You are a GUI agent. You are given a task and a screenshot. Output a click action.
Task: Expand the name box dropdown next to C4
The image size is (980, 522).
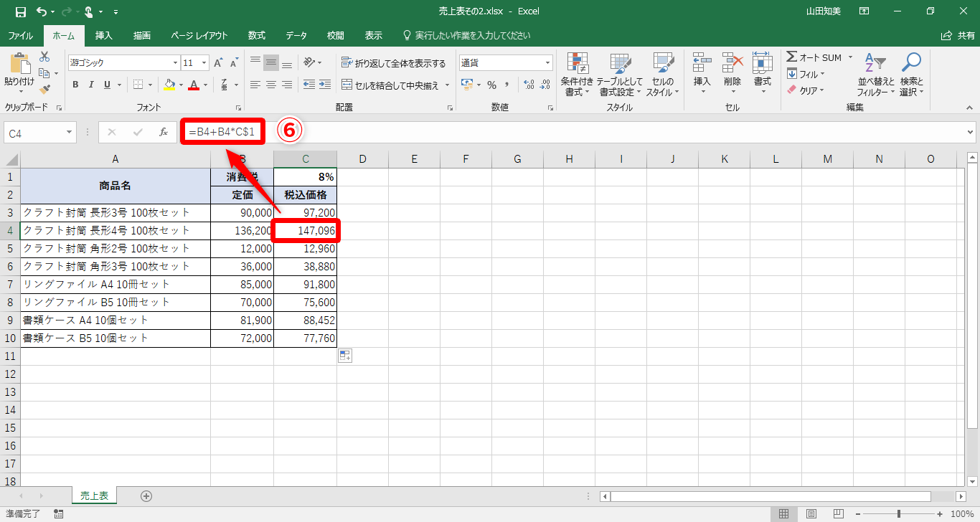pyautogui.click(x=70, y=133)
